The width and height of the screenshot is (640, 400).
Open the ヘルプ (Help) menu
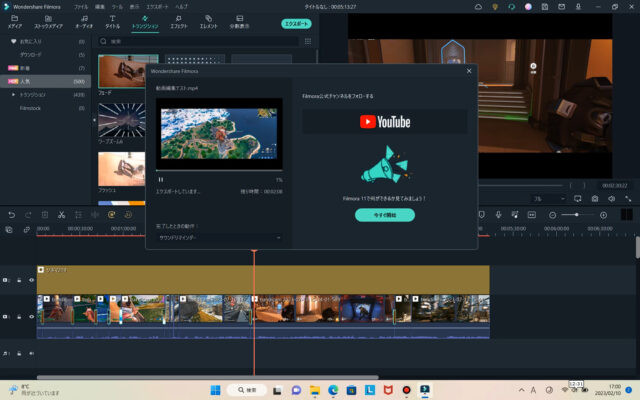[x=181, y=7]
